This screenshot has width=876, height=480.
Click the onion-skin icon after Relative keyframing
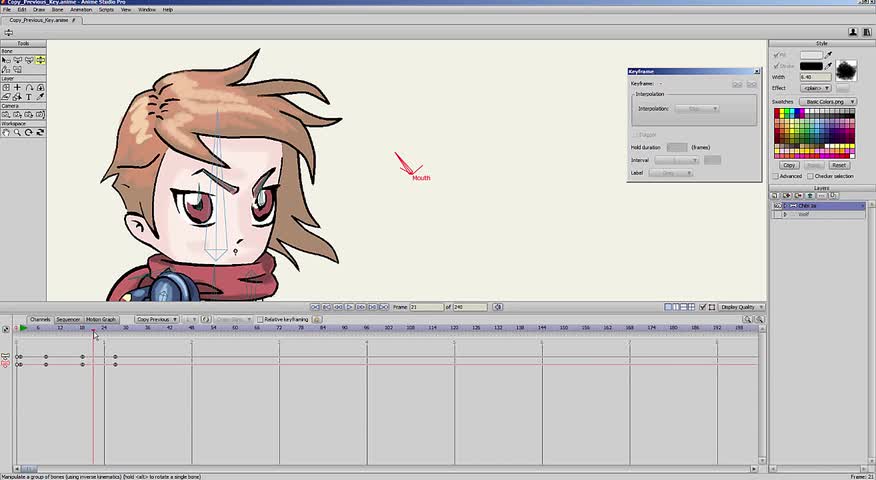click(317, 319)
